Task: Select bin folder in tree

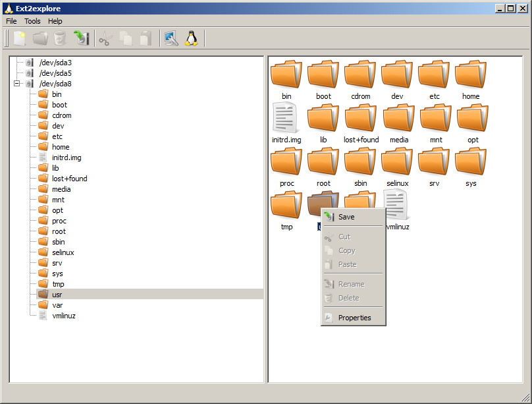Action: pyautogui.click(x=57, y=94)
